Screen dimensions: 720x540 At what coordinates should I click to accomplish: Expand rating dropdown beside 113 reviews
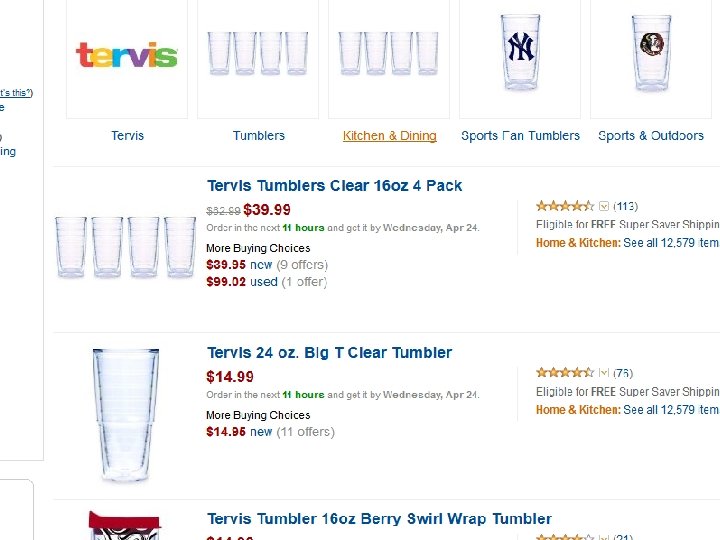[604, 206]
